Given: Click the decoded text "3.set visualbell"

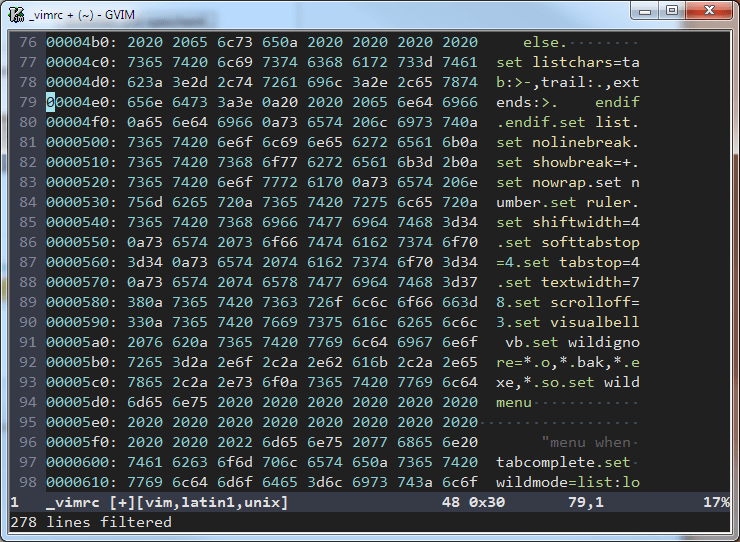Looking at the screenshot, I should pyautogui.click(x=568, y=322).
